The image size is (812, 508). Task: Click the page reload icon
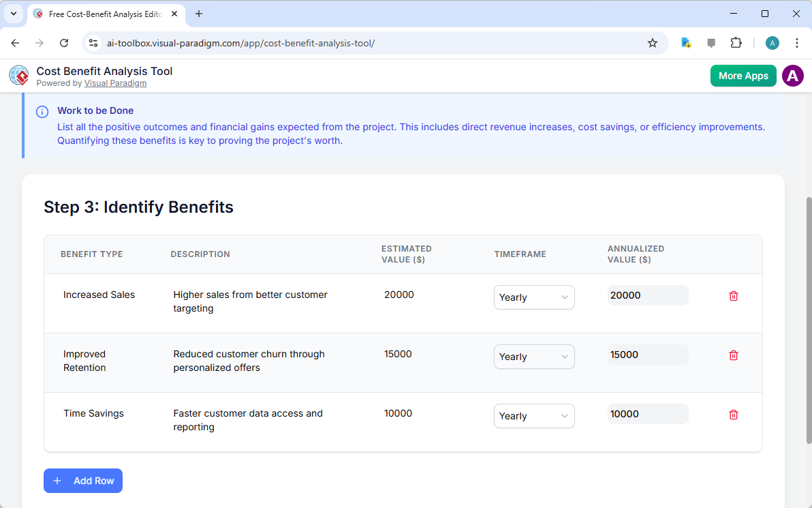pos(64,42)
